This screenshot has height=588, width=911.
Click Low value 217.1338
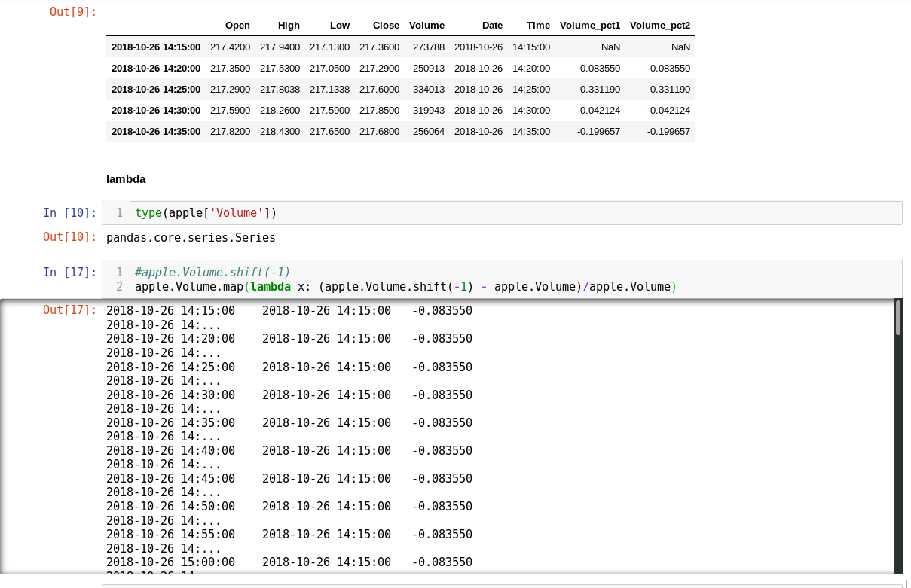pos(330,89)
